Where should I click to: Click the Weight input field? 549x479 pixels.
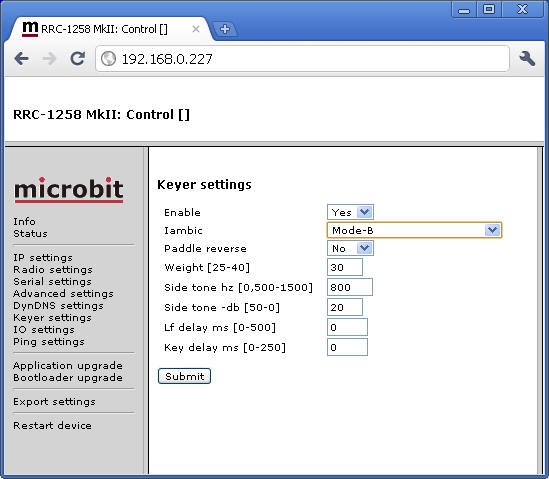(x=345, y=268)
